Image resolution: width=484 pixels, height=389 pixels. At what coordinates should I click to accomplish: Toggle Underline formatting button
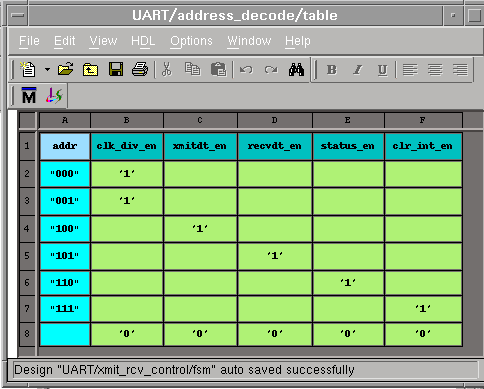[383, 70]
